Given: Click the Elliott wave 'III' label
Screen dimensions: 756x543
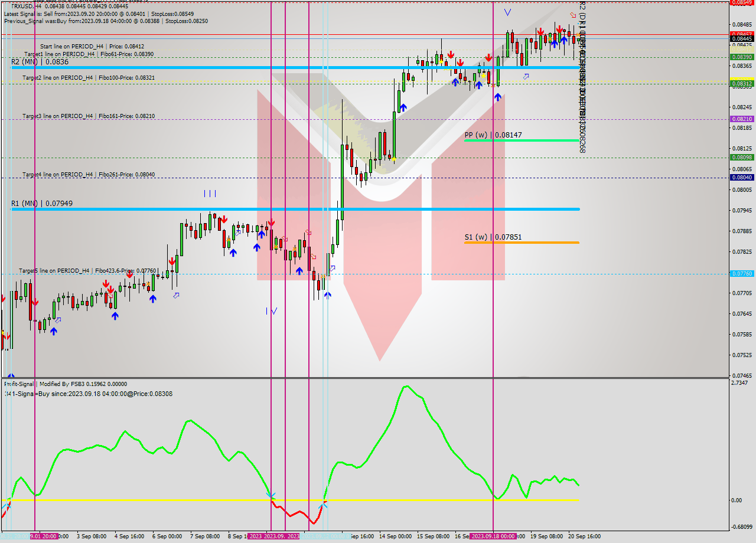Looking at the screenshot, I should (x=210, y=193).
